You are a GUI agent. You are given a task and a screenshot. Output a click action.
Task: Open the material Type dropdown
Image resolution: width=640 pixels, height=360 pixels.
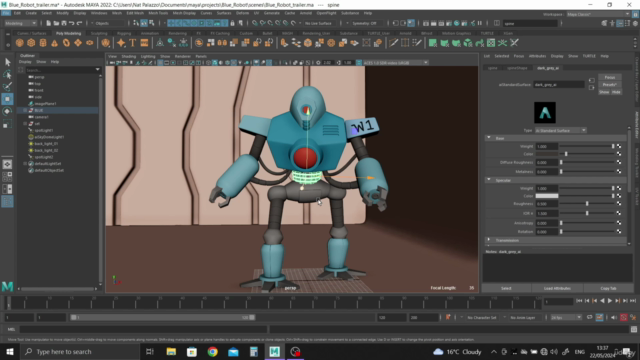[561, 130]
